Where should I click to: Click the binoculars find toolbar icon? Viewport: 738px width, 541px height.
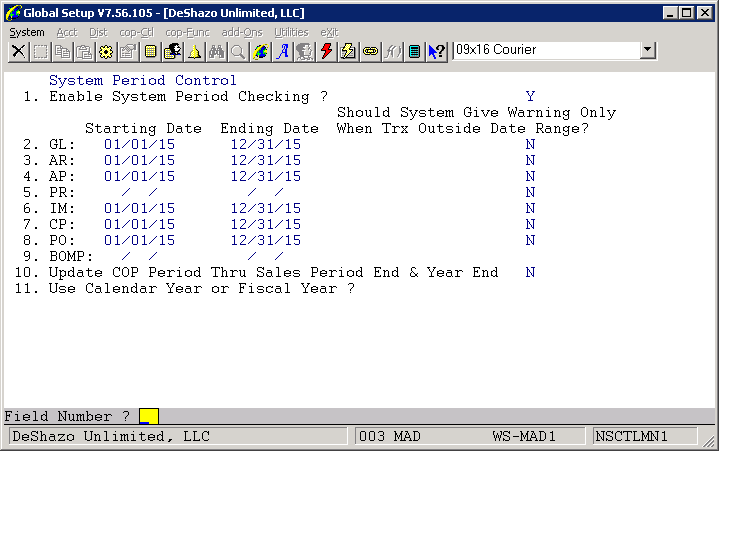coord(216,51)
